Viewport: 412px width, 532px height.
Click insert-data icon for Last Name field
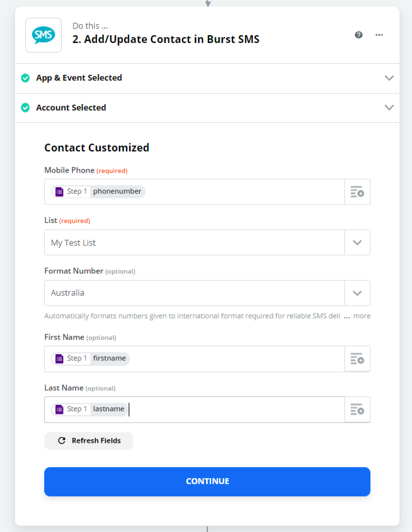pyautogui.click(x=357, y=409)
